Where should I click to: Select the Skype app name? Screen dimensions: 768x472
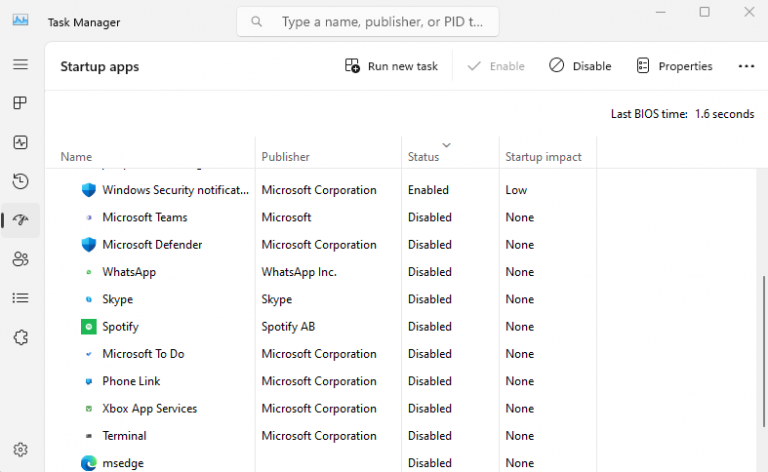point(118,299)
